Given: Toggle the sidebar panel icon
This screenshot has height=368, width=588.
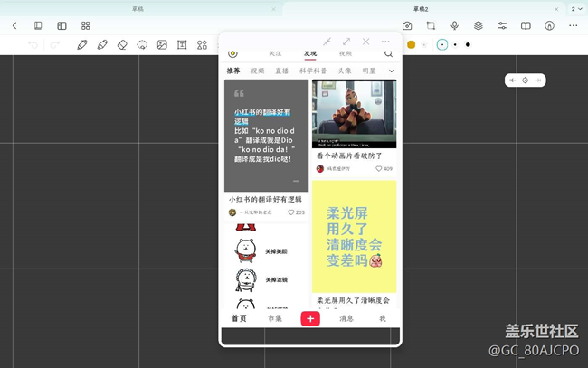Looking at the screenshot, I should [x=62, y=25].
